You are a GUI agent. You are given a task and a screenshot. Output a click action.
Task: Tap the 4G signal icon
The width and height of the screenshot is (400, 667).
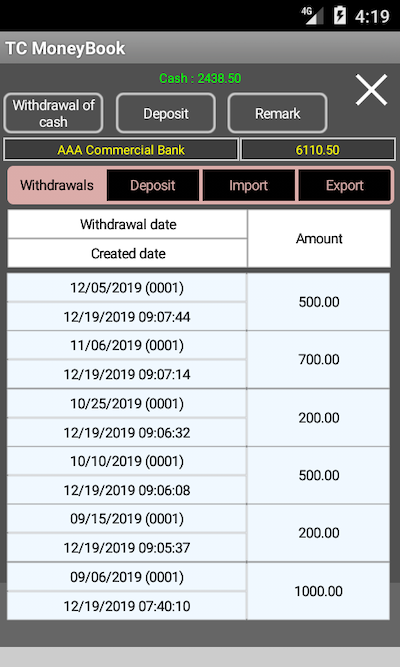click(x=312, y=15)
